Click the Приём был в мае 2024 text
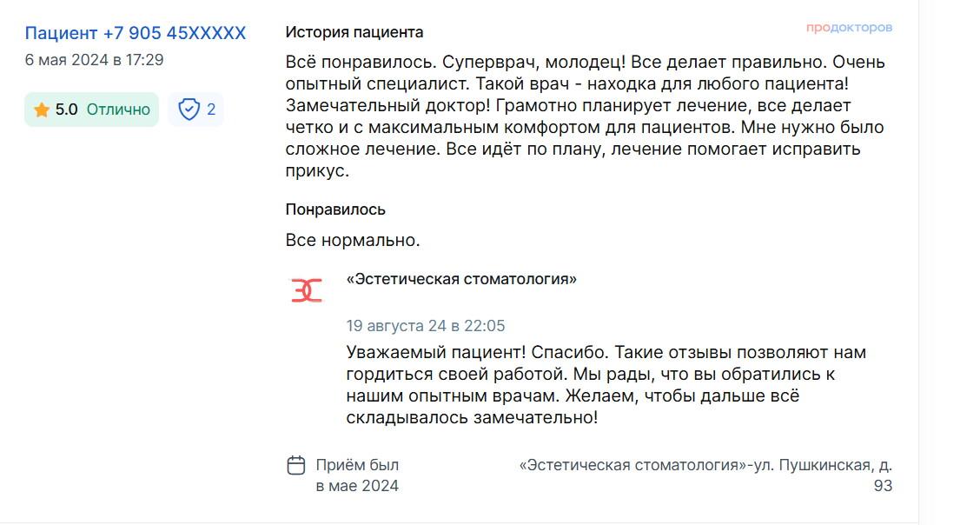This screenshot has height=525, width=980. click(357, 475)
